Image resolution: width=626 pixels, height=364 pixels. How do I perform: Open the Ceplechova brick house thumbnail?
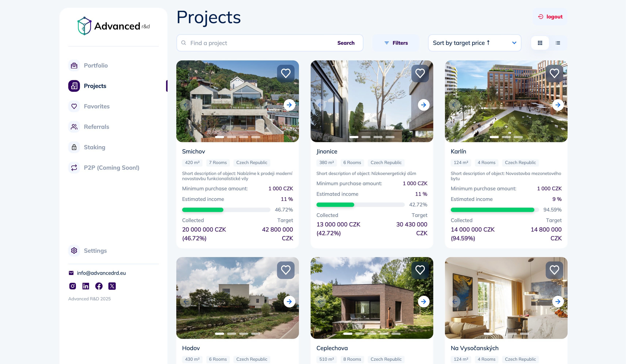pyautogui.click(x=372, y=298)
